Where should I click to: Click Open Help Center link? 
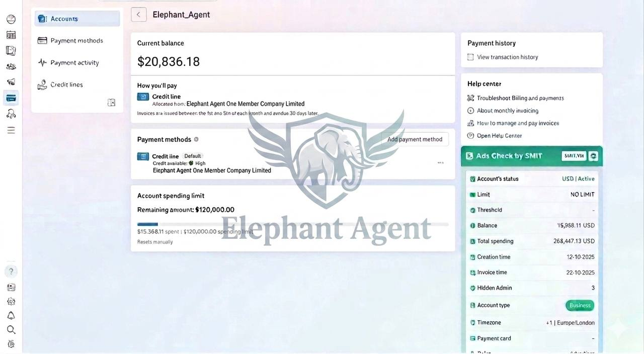click(x=499, y=136)
